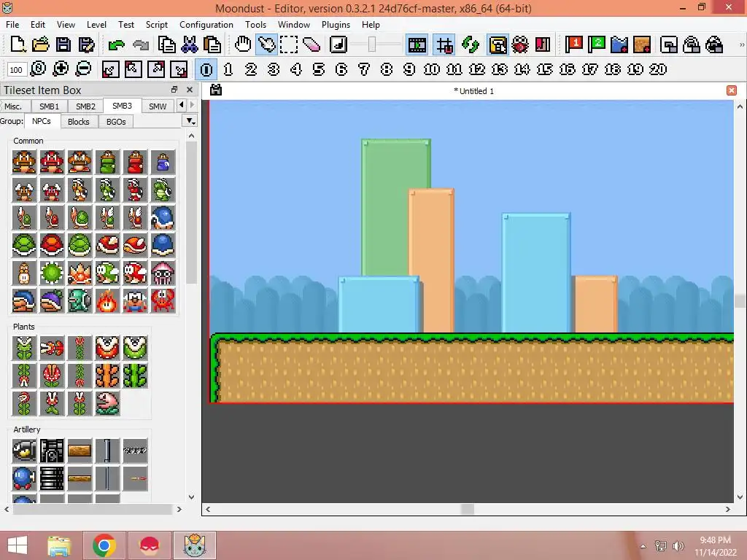This screenshot has width=747, height=560.
Task: Click the quicksand zone icon
Action: tap(642, 44)
